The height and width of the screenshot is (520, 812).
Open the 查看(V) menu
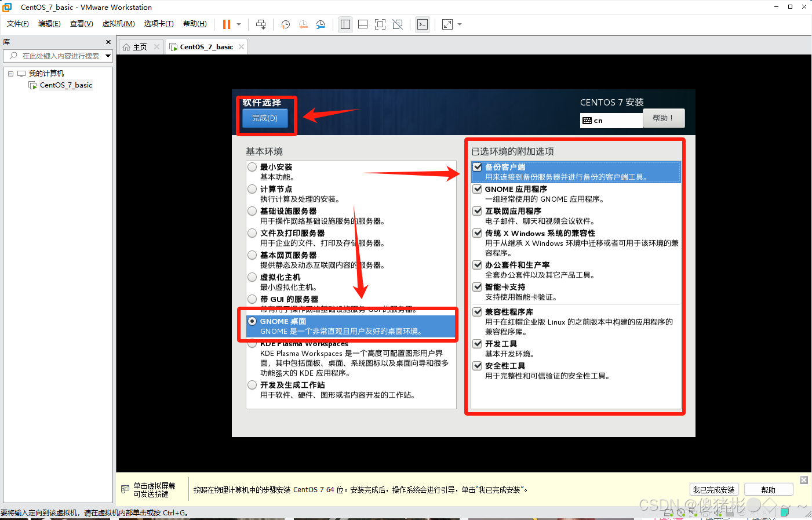pos(81,24)
